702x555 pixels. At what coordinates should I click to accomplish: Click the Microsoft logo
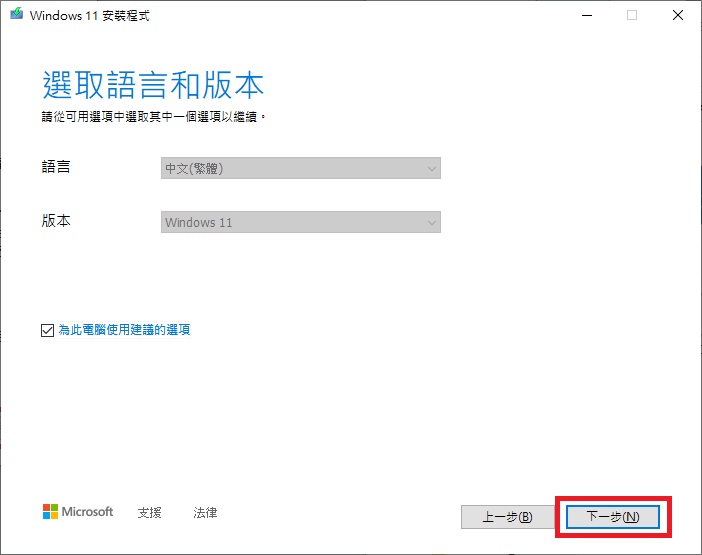[x=78, y=512]
